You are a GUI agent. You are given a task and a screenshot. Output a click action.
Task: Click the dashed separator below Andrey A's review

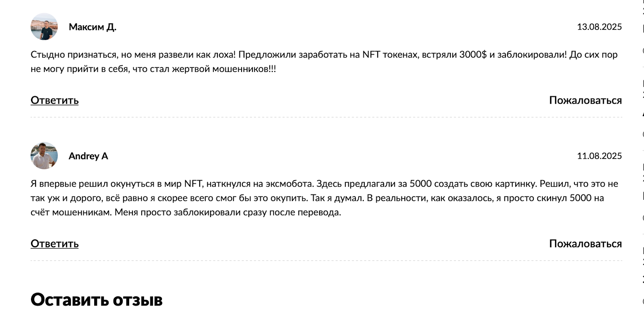click(x=326, y=261)
